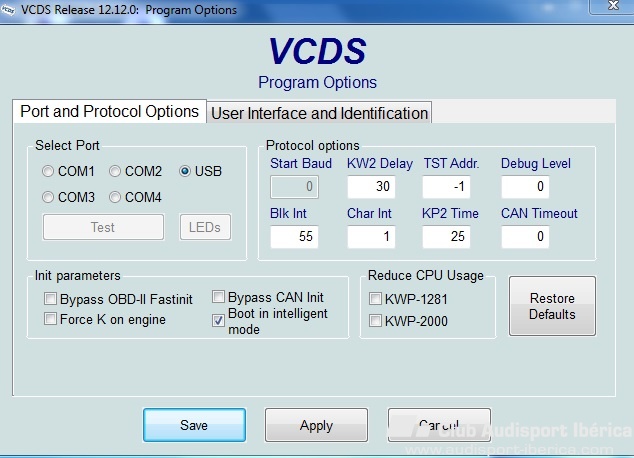
Task: Select the COM3 port radio button
Action: coord(48,197)
